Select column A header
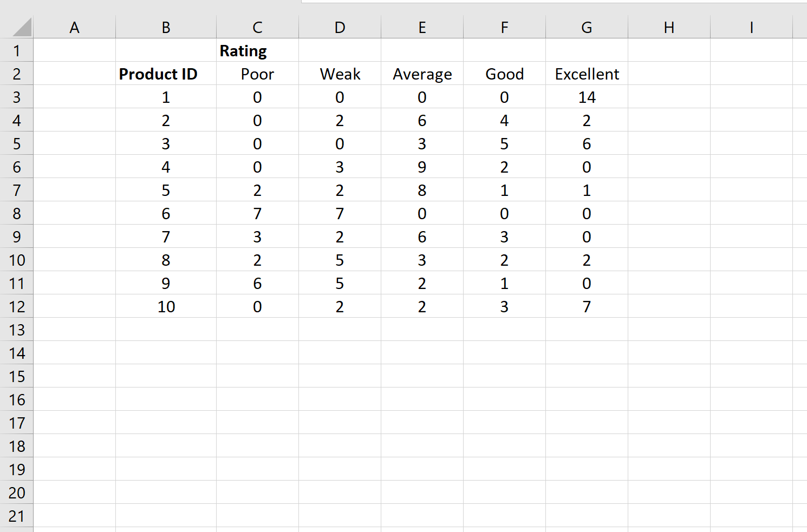This screenshot has width=807, height=532. tap(74, 27)
